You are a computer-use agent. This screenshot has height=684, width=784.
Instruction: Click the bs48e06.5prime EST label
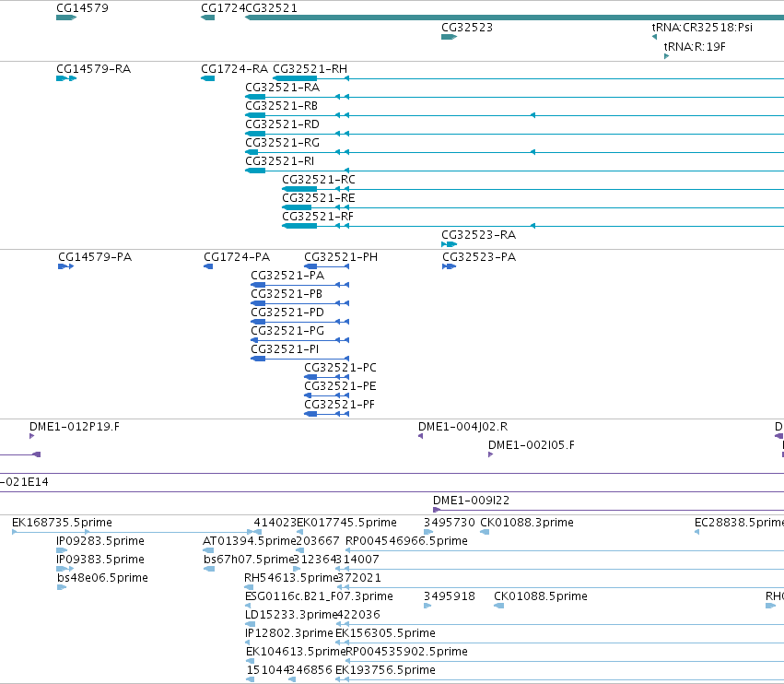click(102, 577)
